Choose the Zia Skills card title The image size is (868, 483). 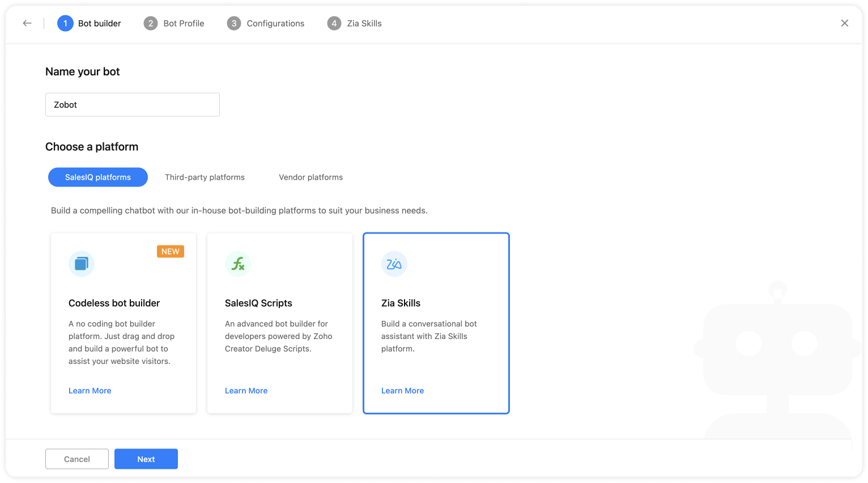[401, 303]
